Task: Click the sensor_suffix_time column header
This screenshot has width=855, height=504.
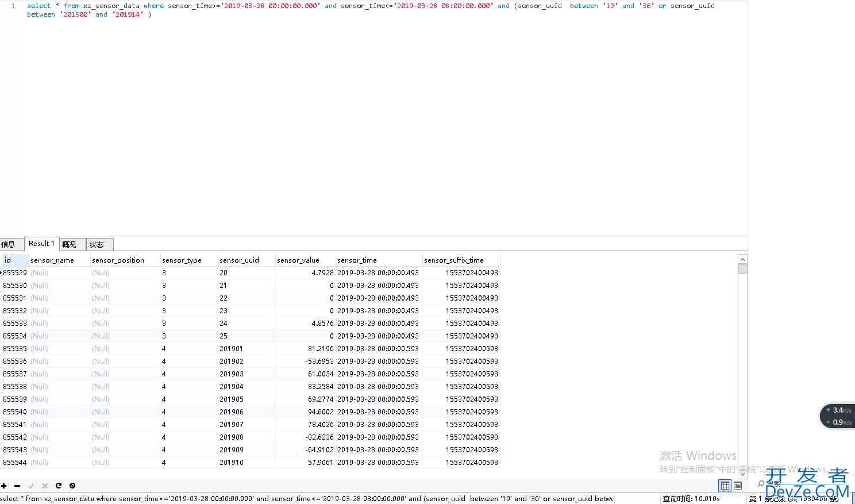Action: click(461, 260)
